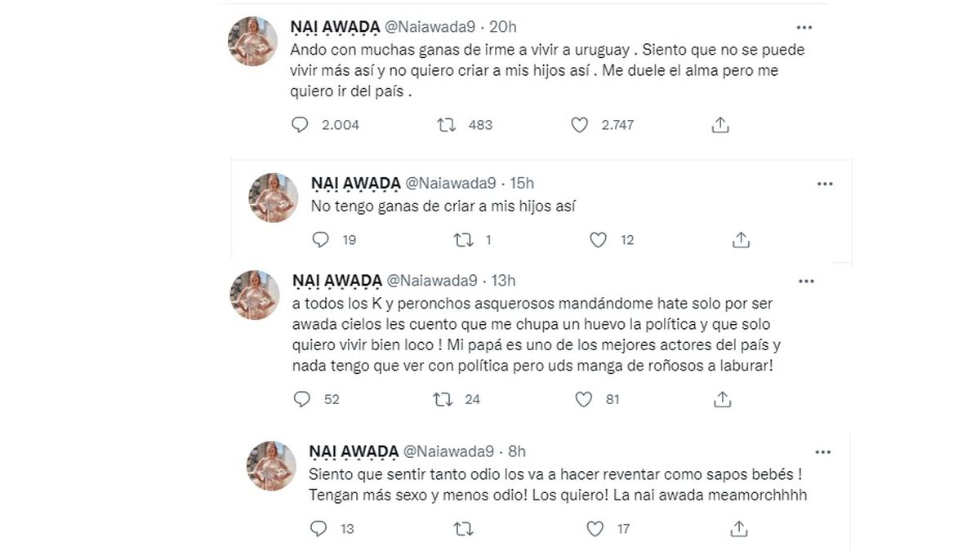Reply to the 'sapos bebés' tweet
980x551 pixels.
(x=319, y=529)
